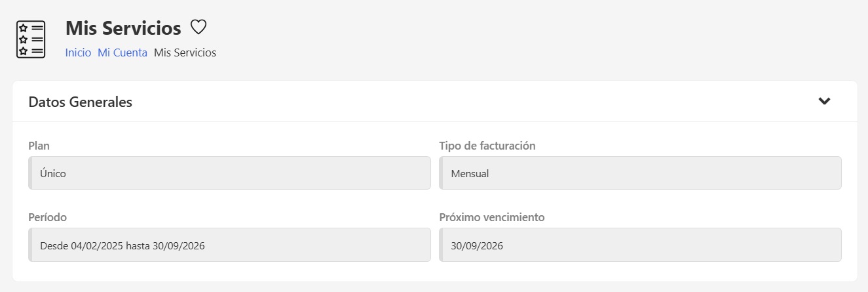
Task: Click the Mensual value text
Action: coord(470,174)
